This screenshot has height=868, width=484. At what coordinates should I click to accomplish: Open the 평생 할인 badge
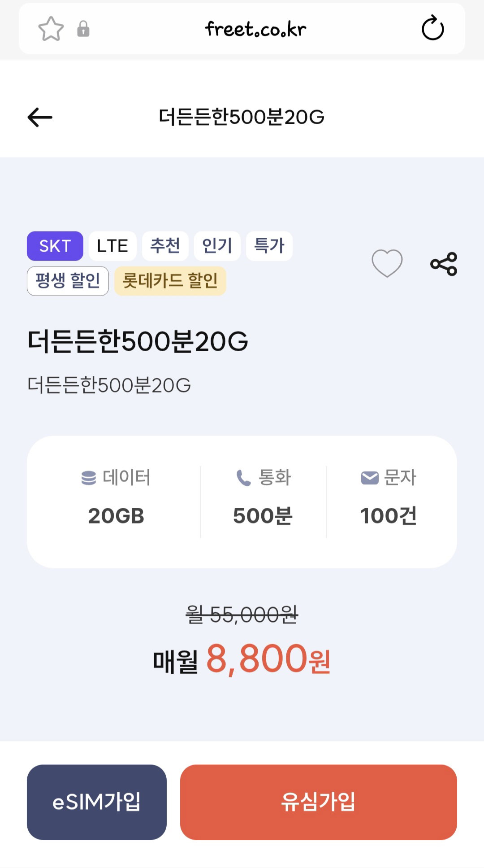(x=68, y=281)
